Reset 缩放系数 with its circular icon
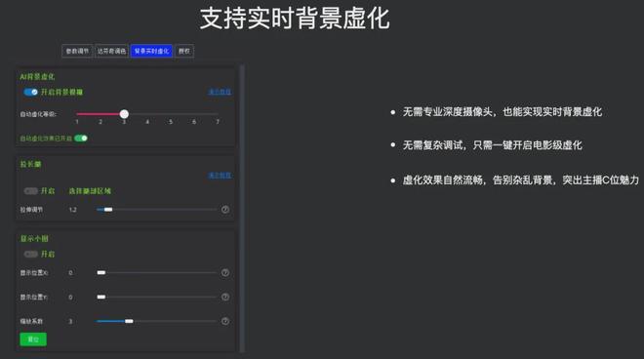The height and width of the screenshot is (359, 644). coord(225,321)
